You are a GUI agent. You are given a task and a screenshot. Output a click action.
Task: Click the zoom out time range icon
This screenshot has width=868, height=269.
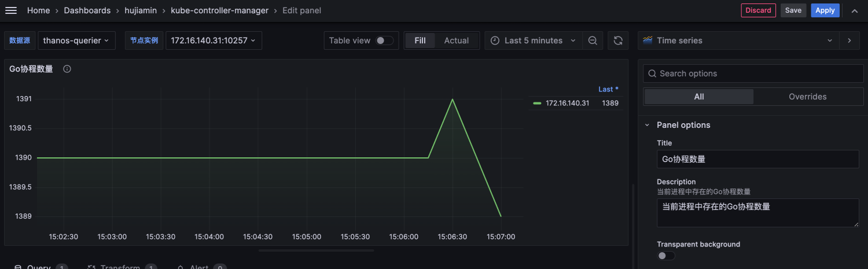(593, 40)
